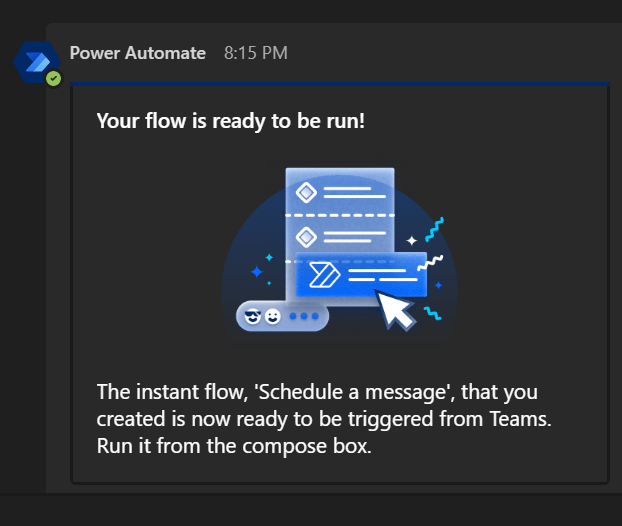Screen dimensions: 622x526
Task: Click 'Run it from the compose box' text
Action: 234,446
